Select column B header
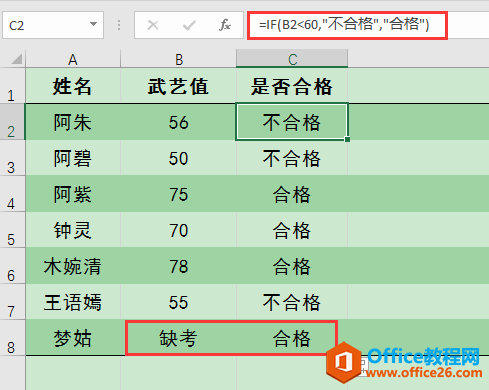Image resolution: width=489 pixels, height=390 pixels. 179,59
